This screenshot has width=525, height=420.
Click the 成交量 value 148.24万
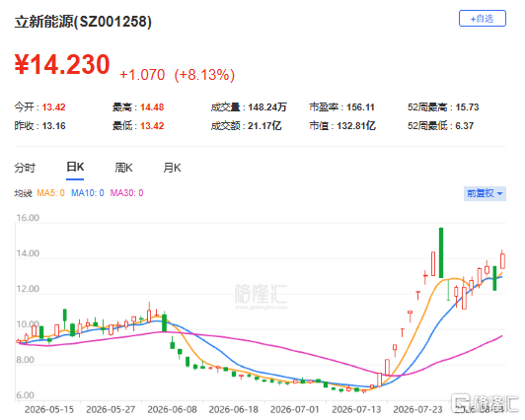267,107
